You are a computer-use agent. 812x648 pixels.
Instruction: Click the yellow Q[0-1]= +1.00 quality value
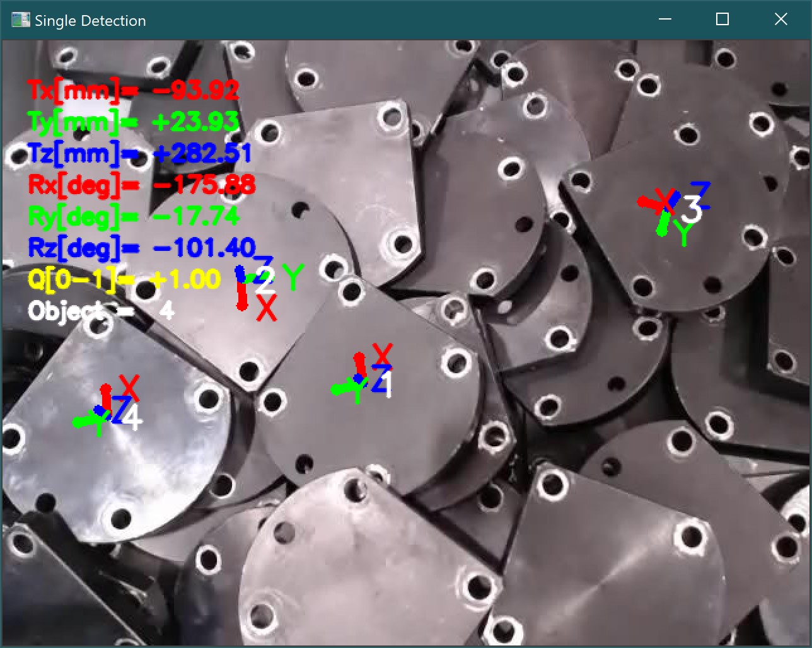[x=124, y=279]
